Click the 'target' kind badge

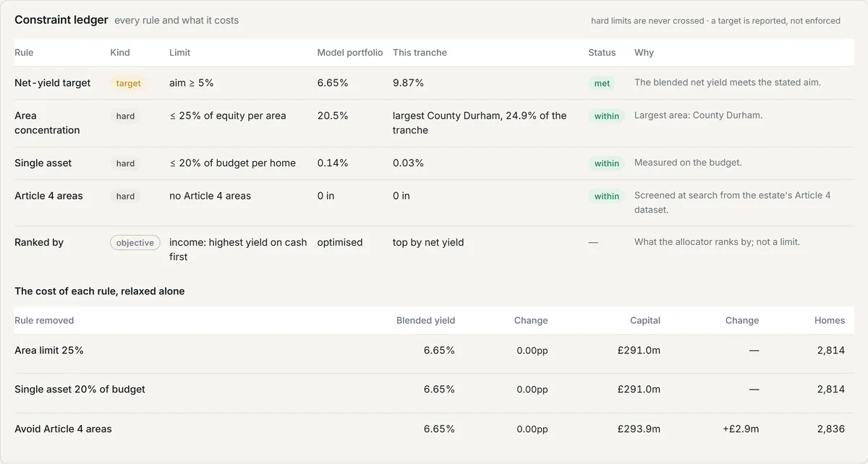tap(128, 83)
